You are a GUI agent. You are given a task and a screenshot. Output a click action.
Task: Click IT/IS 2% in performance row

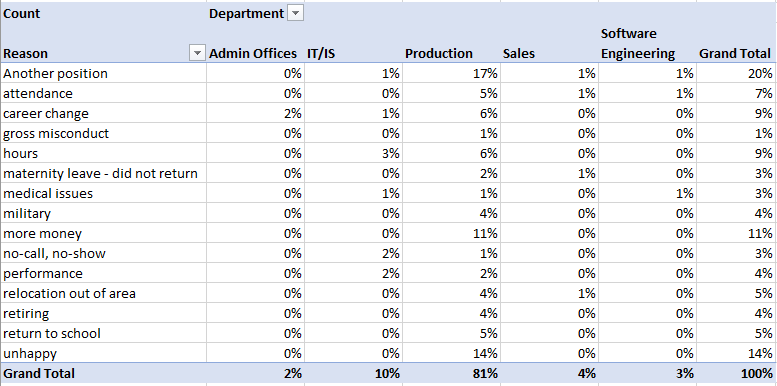[x=353, y=273]
